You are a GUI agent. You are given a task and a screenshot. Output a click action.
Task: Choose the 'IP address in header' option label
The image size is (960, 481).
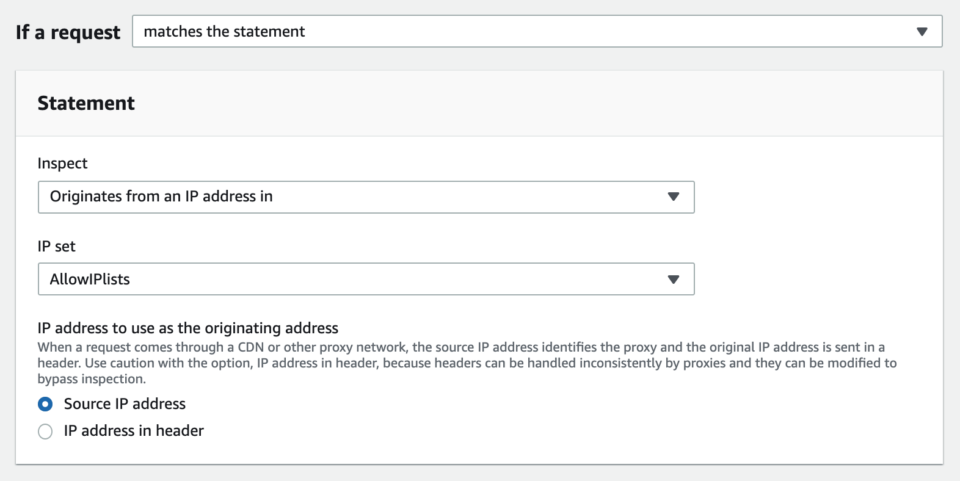(134, 431)
